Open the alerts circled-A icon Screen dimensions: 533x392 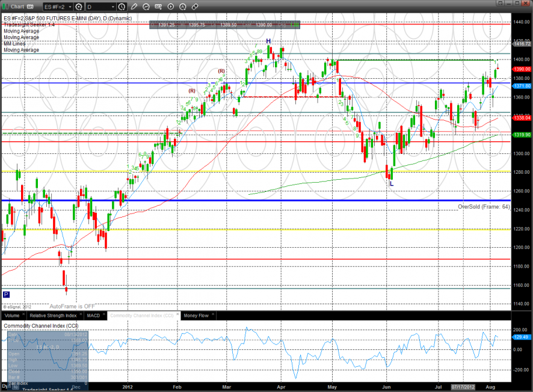(182, 7)
